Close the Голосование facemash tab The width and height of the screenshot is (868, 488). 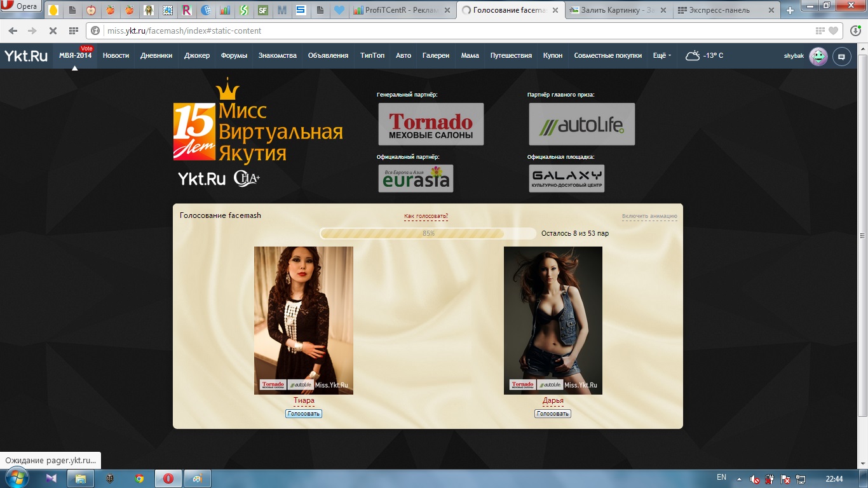pos(555,10)
